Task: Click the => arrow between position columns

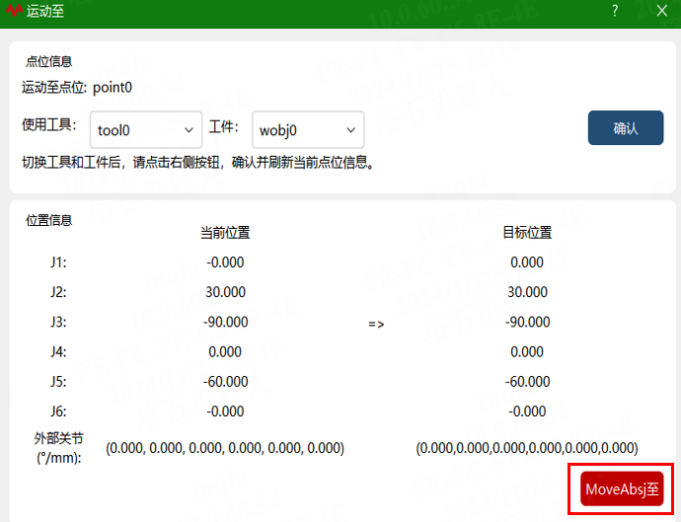Action: point(376,324)
